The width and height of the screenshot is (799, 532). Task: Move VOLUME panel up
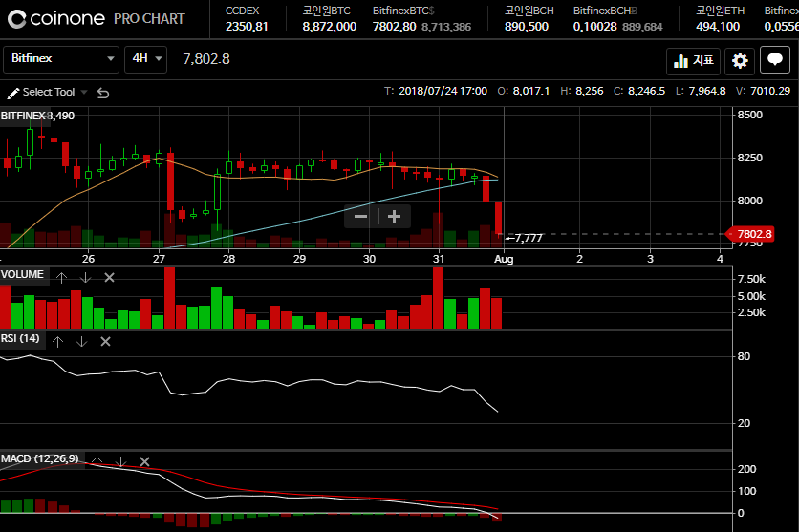[62, 277]
